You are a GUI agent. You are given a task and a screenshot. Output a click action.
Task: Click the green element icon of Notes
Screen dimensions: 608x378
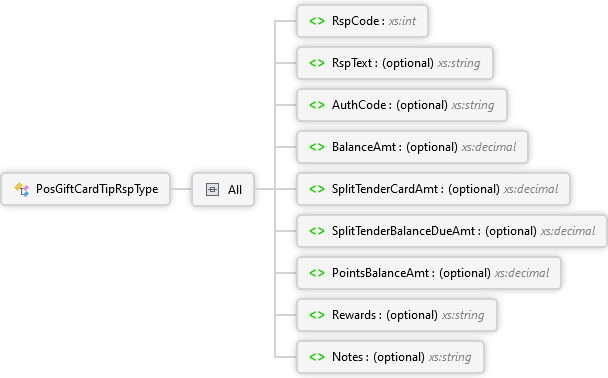tap(317, 357)
